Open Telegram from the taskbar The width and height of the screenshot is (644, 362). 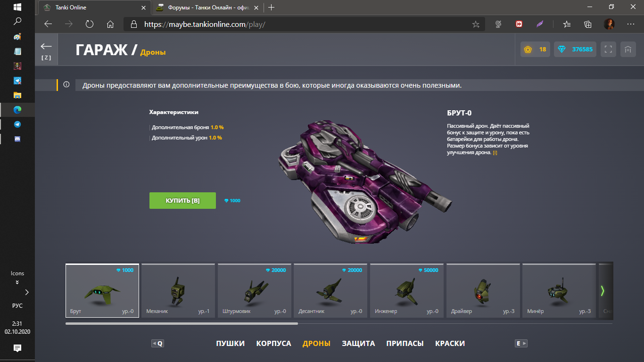[x=17, y=124]
